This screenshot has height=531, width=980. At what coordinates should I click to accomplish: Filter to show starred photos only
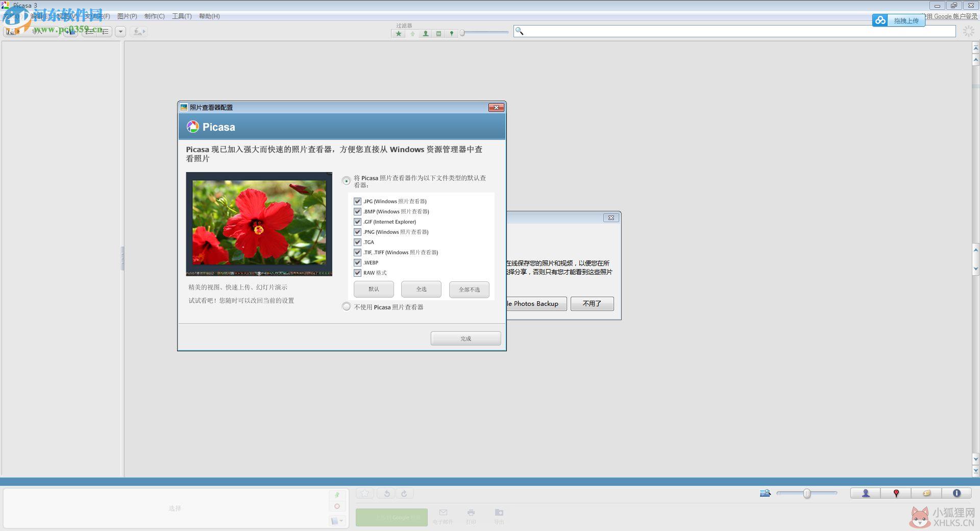click(x=399, y=34)
